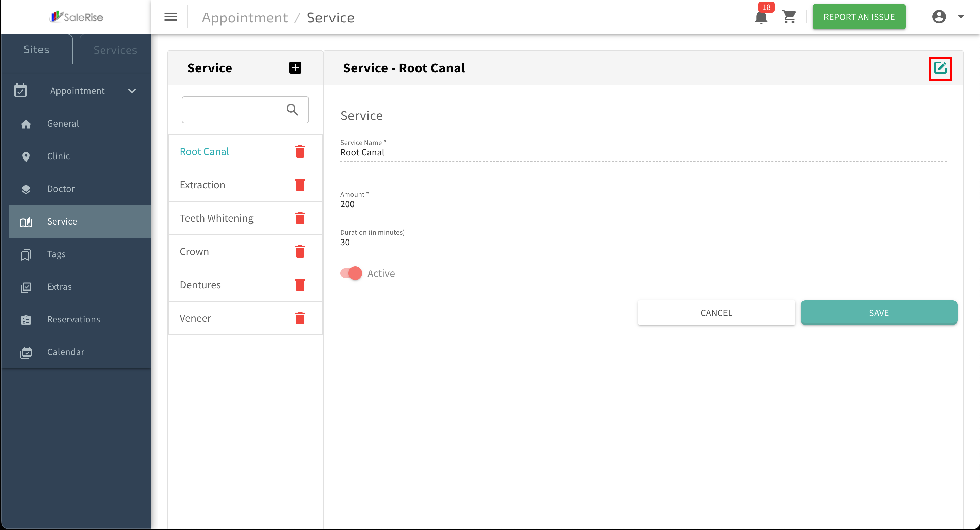Click the SAVE button
The image size is (980, 530).
pos(879,313)
